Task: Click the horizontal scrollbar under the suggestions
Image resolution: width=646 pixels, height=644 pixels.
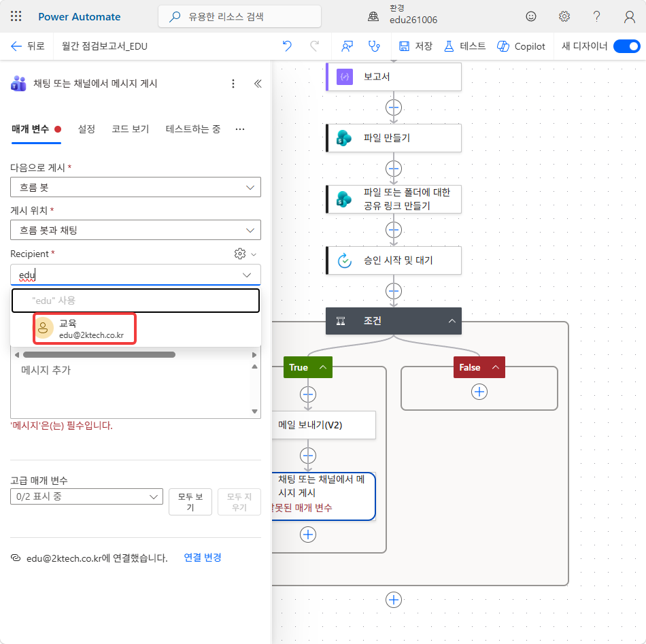Action: coord(99,355)
